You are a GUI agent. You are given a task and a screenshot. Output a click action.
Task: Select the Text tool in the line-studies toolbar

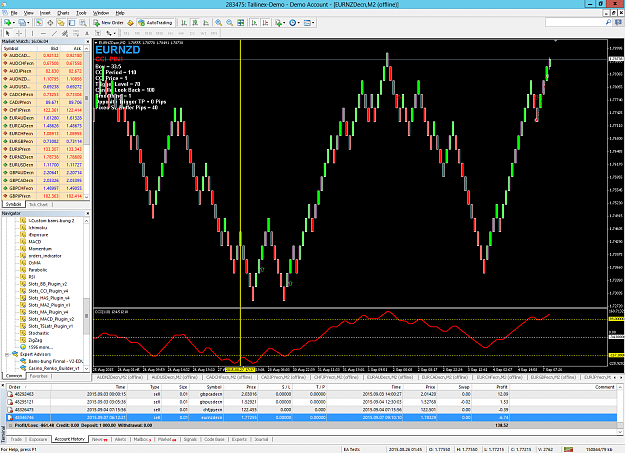click(x=86, y=33)
